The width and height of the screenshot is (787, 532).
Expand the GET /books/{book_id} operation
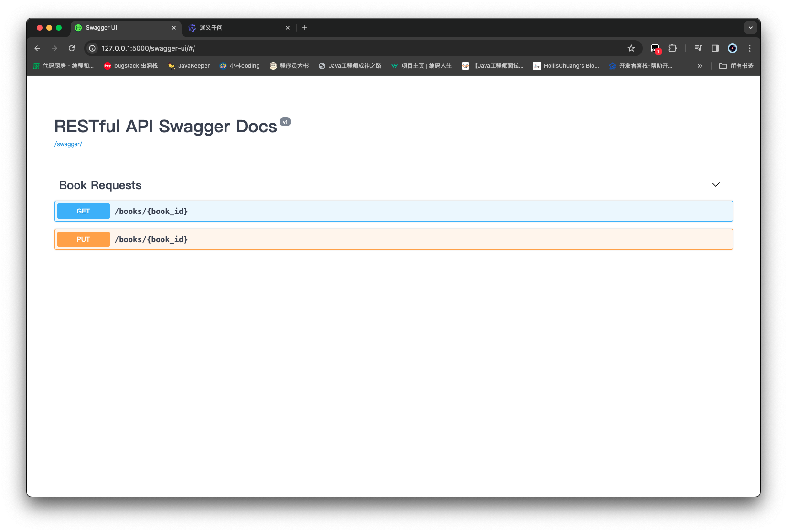(394, 211)
